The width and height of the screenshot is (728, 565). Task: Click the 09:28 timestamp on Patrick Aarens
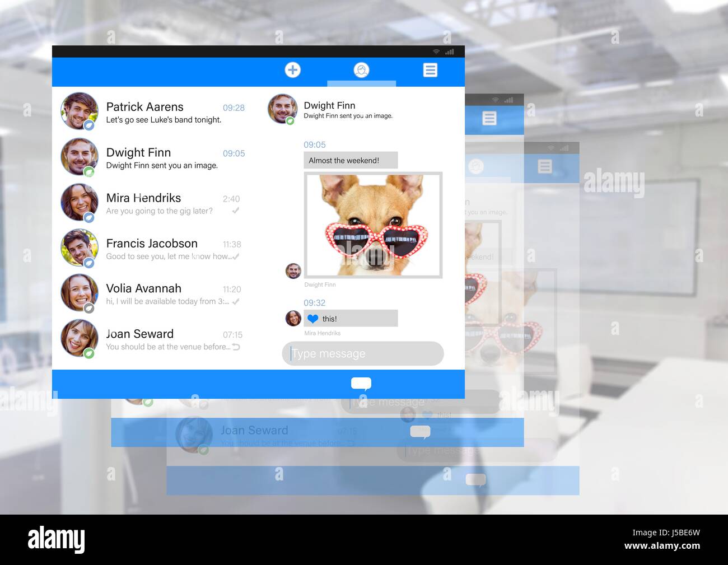(x=234, y=108)
